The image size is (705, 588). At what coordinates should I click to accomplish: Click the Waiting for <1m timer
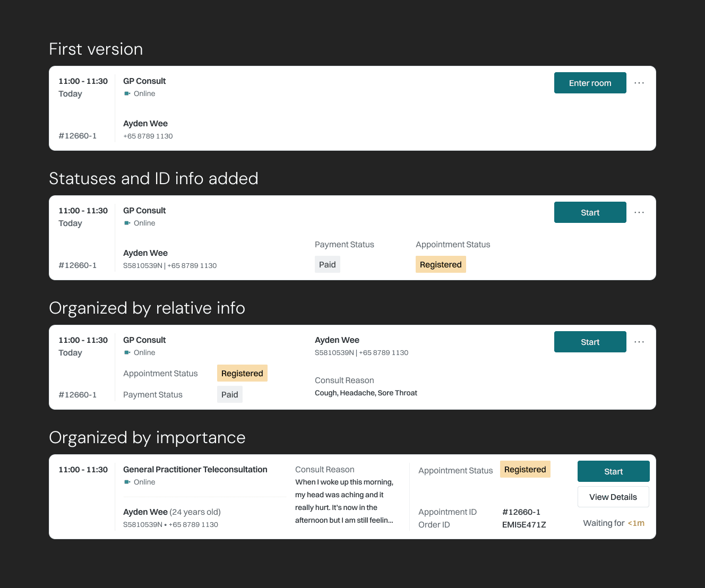[613, 523]
